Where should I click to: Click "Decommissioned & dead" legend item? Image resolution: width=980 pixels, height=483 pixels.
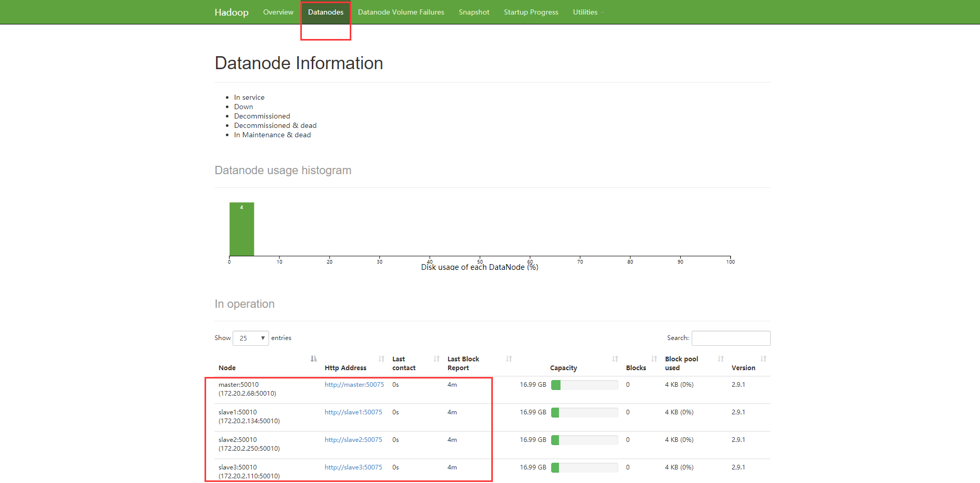click(275, 125)
